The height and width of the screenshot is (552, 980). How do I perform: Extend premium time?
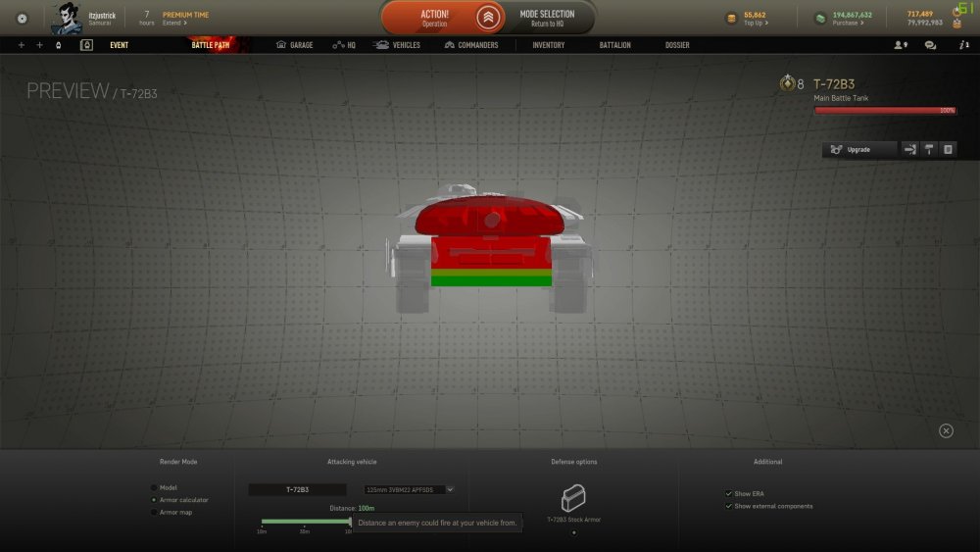pos(174,24)
